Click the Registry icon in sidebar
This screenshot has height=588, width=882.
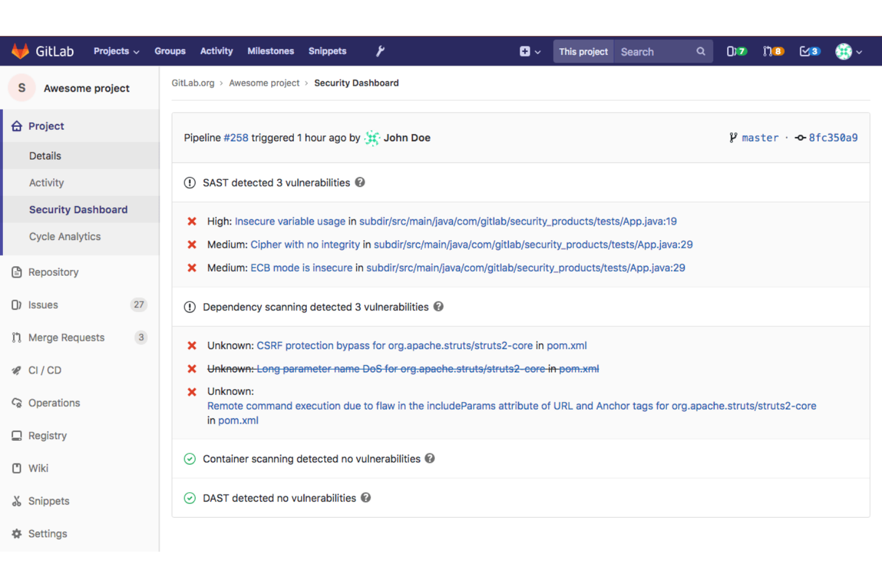(17, 435)
